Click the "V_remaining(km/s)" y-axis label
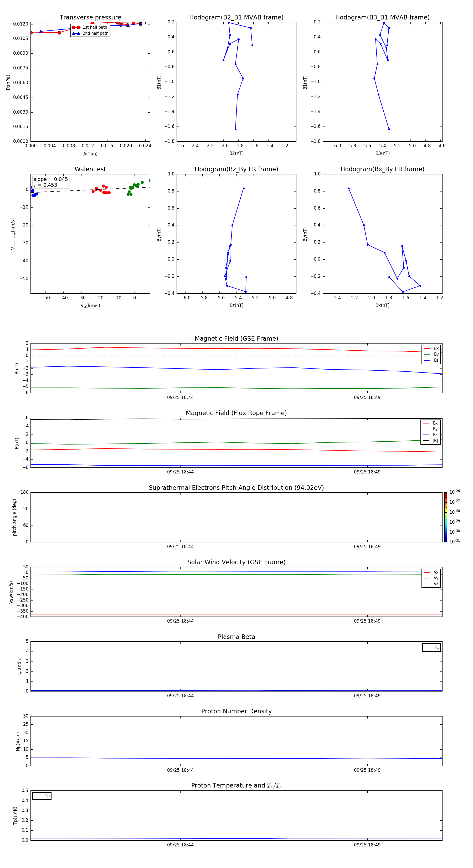This screenshot has width=473, height=868. point(13,234)
